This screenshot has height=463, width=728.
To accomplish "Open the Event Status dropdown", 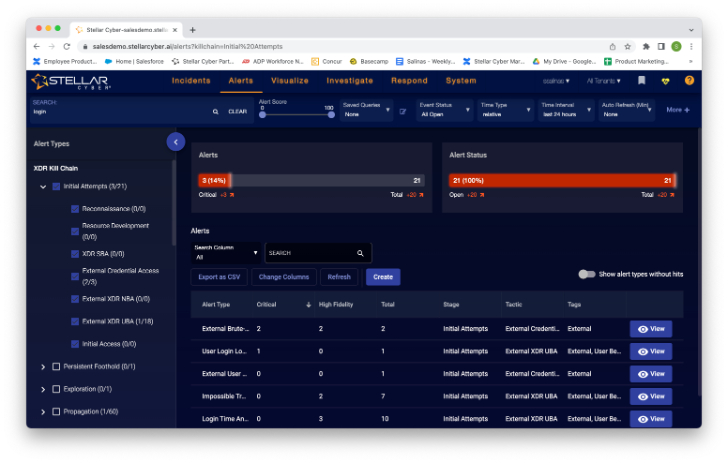I will point(445,110).
